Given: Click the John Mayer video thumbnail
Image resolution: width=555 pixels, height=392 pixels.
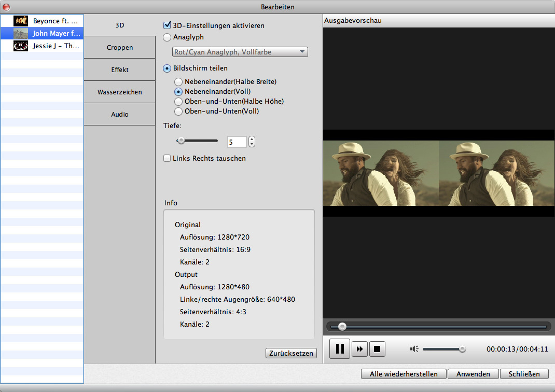Looking at the screenshot, I should pyautogui.click(x=21, y=33).
